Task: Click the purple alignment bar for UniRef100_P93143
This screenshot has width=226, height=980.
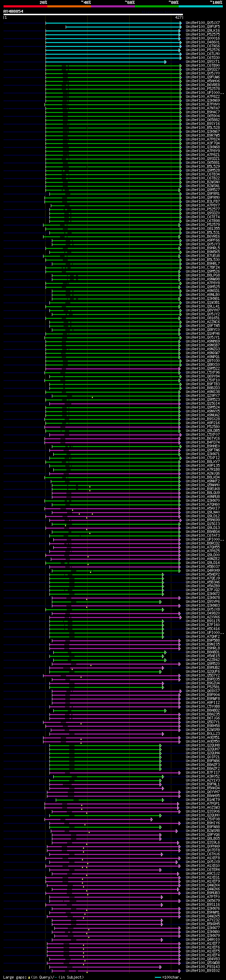Action: click(105, 967)
